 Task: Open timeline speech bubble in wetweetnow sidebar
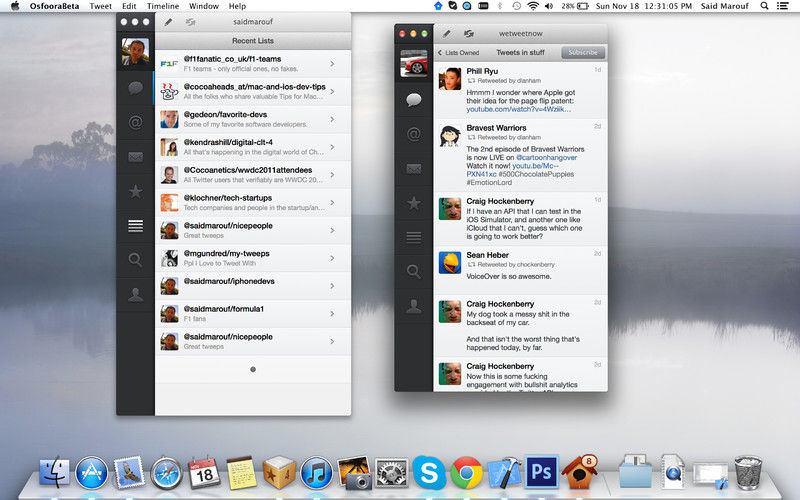click(x=414, y=99)
